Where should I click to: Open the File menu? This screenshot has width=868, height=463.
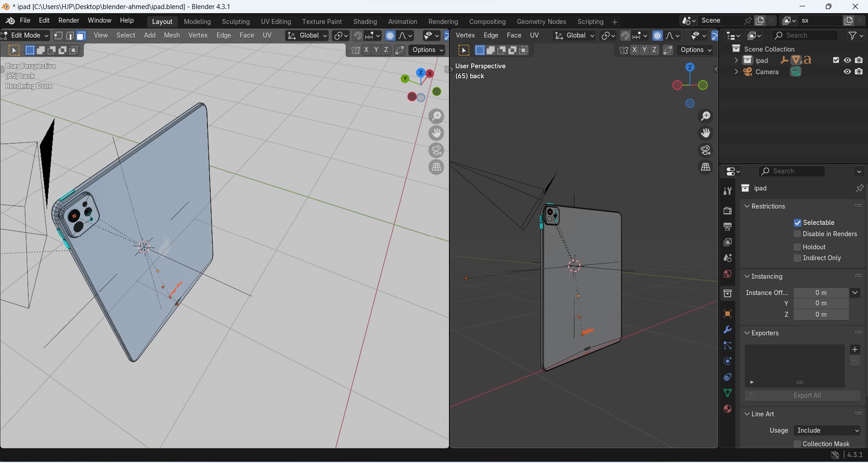click(x=25, y=21)
